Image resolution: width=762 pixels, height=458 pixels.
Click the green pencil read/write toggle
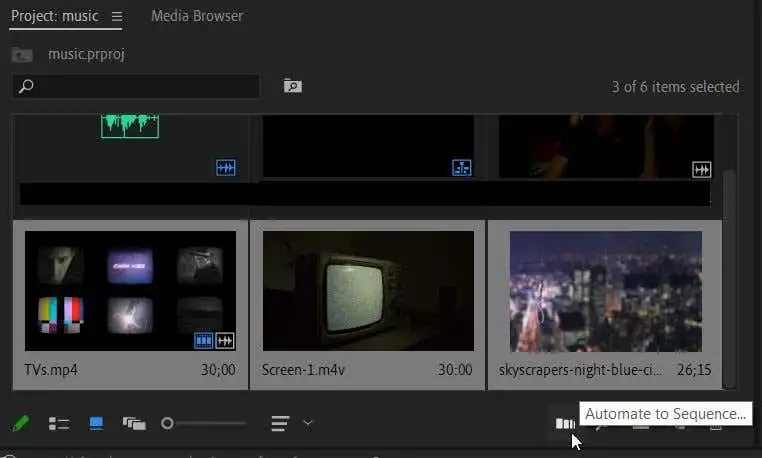point(20,423)
